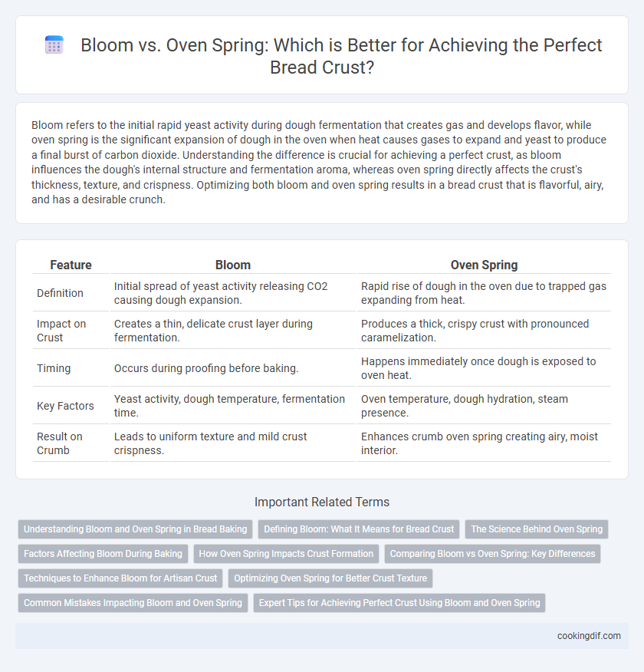Click the 'Feature' column header

coord(71,265)
